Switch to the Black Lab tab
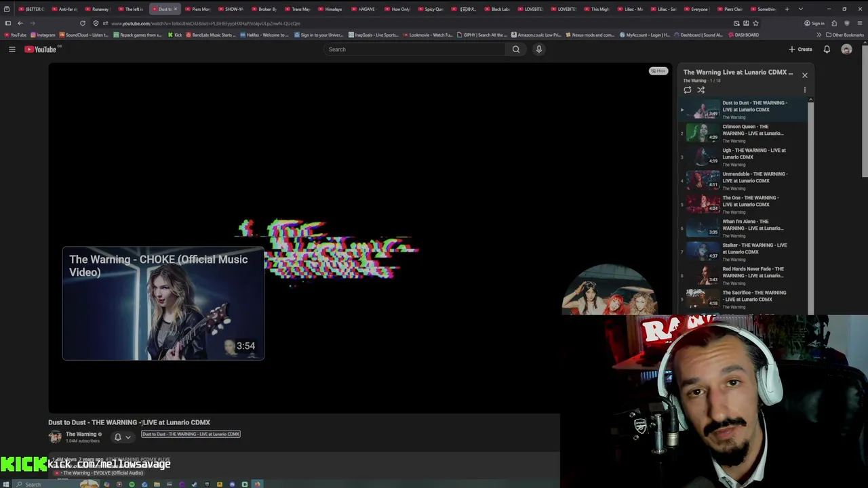The height and width of the screenshot is (488, 868). [x=496, y=9]
